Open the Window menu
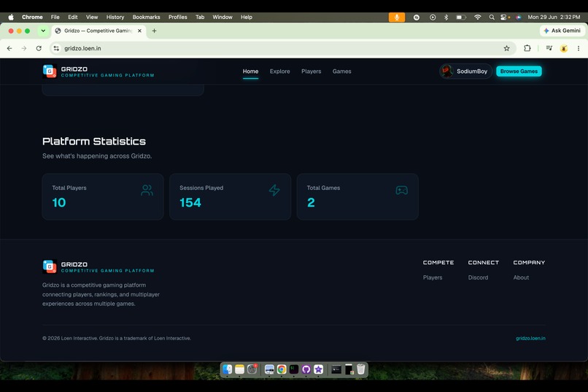The width and height of the screenshot is (588, 392). (x=223, y=18)
